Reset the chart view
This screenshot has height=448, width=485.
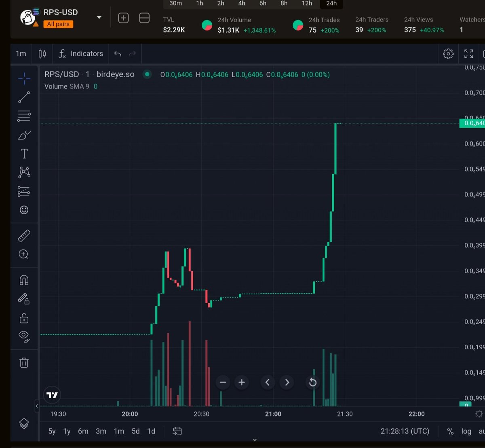[x=312, y=382]
